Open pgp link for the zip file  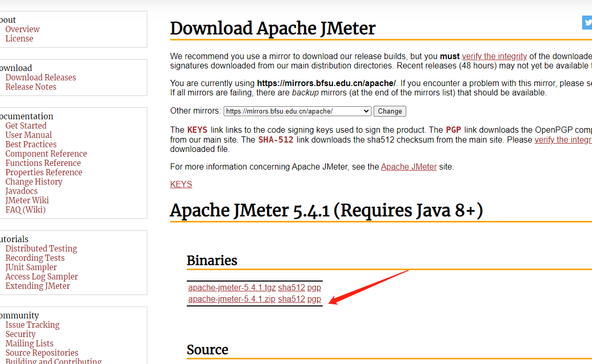tap(314, 300)
